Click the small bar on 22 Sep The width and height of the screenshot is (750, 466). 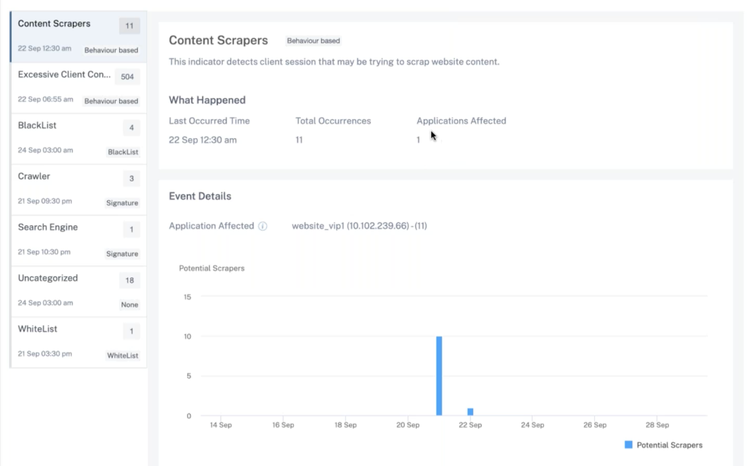tap(470, 411)
